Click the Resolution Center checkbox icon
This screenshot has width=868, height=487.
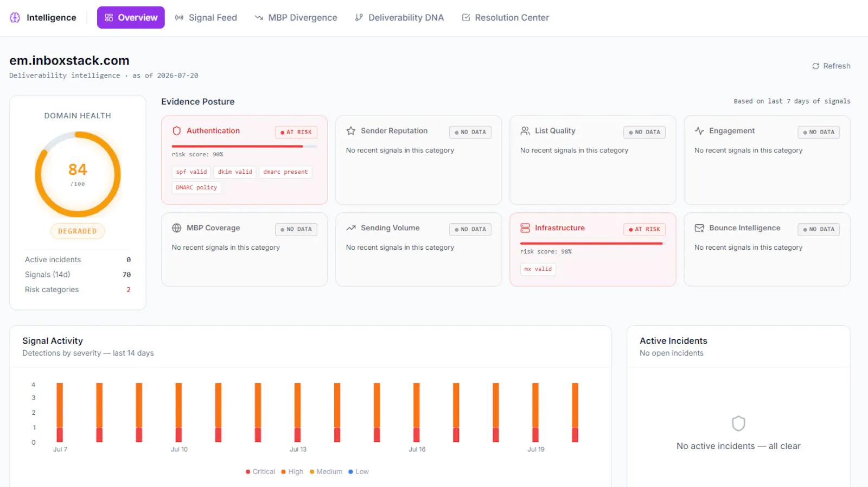tap(466, 18)
